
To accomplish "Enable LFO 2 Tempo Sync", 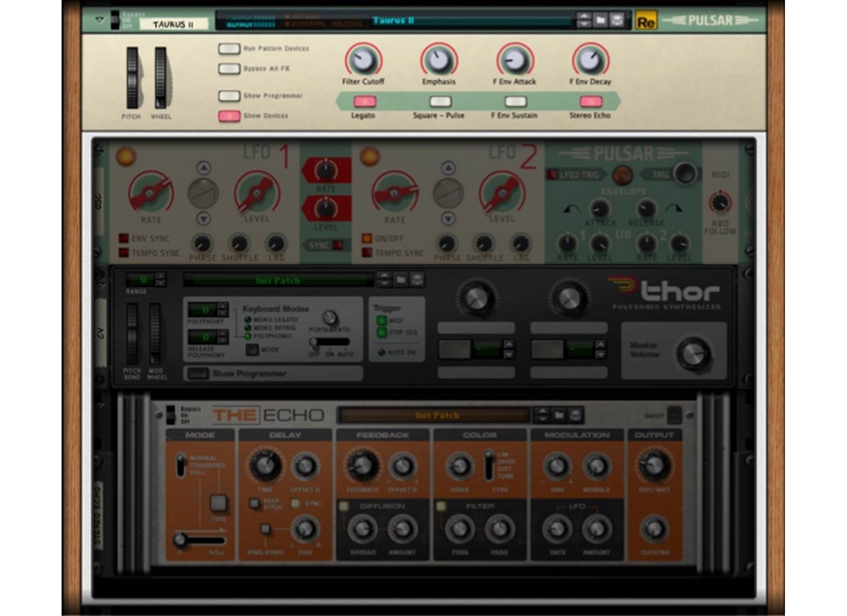I will [x=367, y=252].
